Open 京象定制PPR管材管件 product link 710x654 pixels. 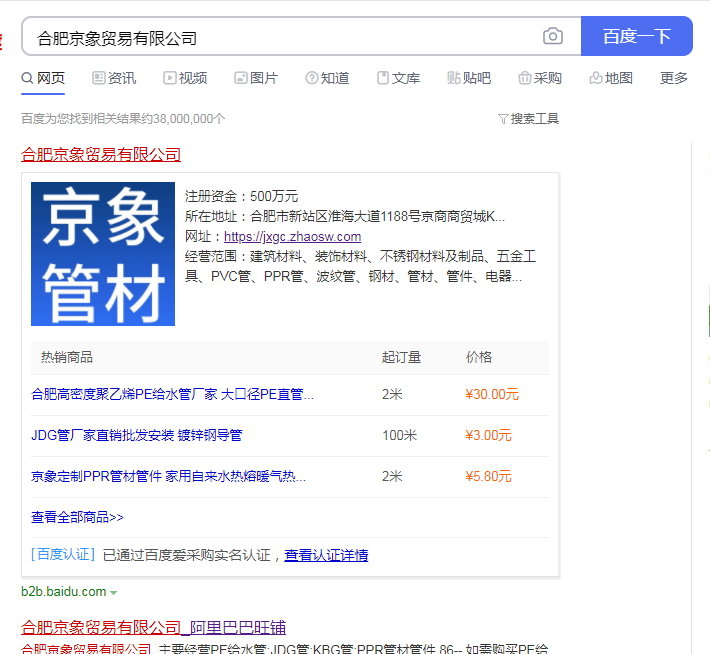pyautogui.click(x=168, y=476)
